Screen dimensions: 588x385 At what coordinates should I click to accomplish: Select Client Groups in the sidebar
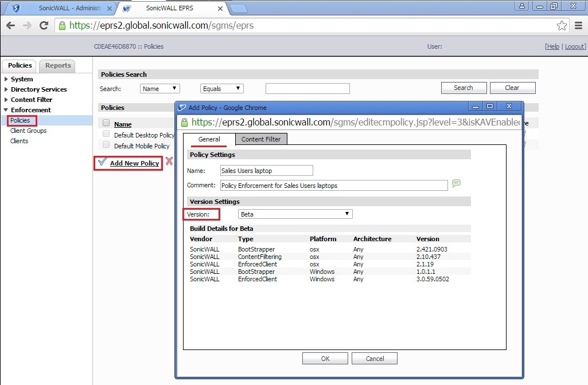coord(28,131)
